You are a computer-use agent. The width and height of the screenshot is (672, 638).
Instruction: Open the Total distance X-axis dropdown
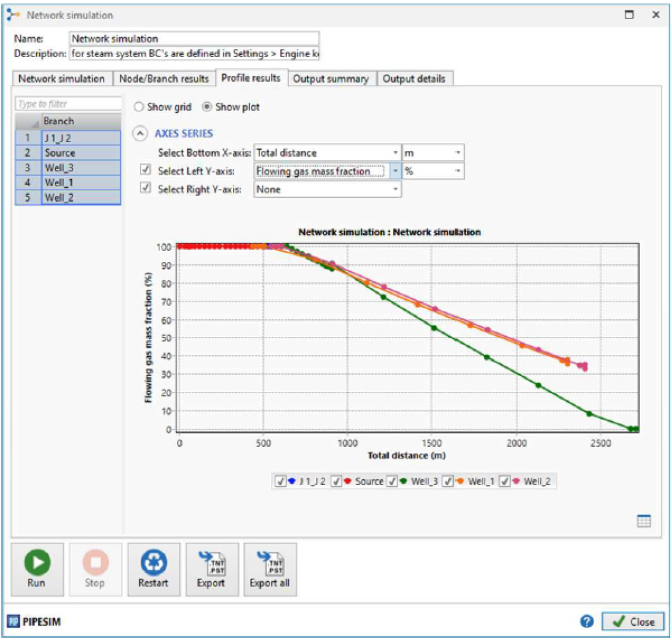click(396, 153)
